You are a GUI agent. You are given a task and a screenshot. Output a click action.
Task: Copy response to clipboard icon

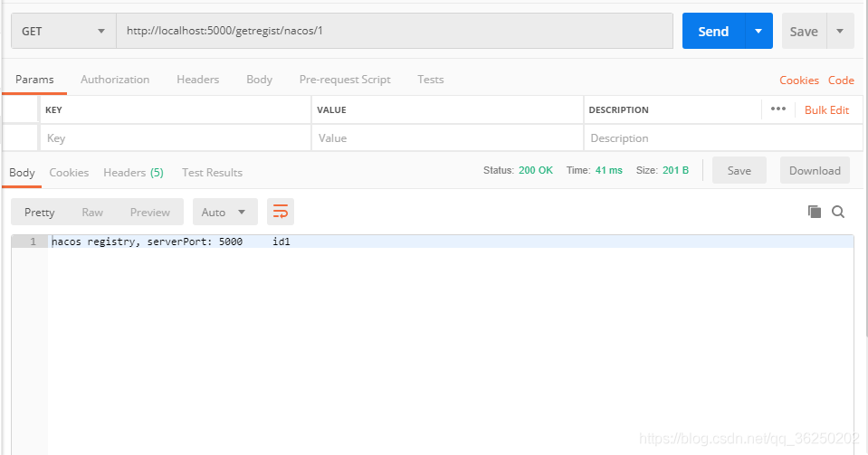815,212
